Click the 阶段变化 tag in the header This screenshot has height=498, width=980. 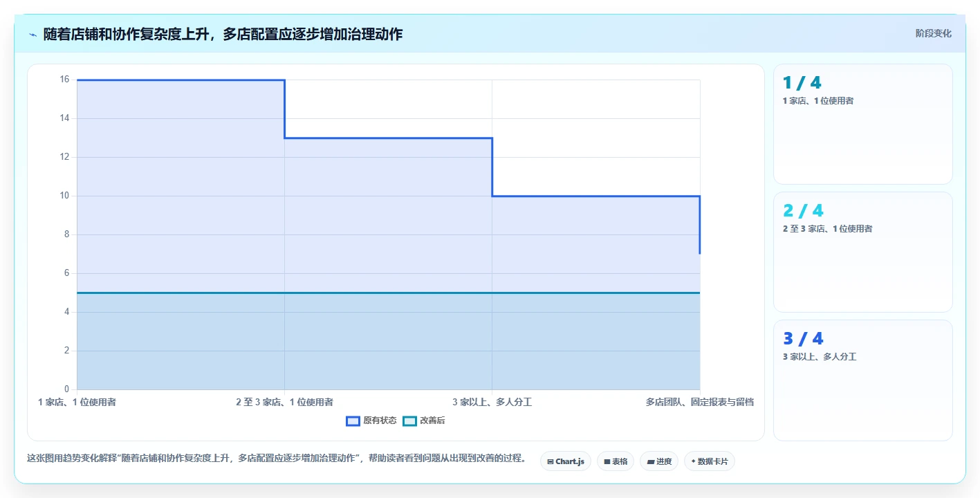[933, 33]
